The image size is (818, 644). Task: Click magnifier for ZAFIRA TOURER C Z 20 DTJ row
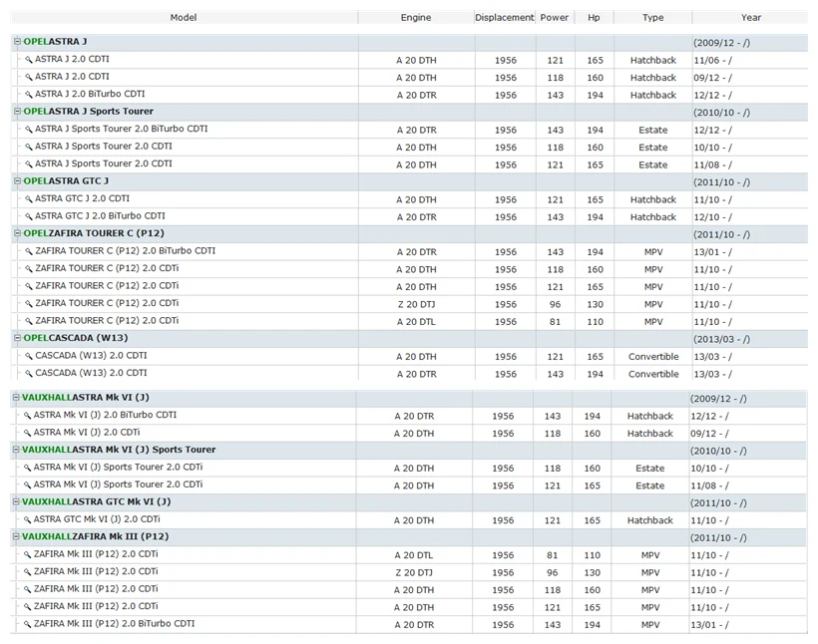(x=29, y=303)
